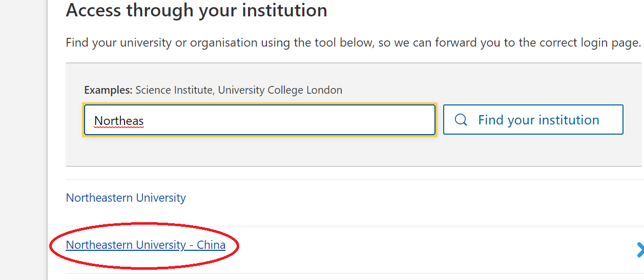
Task: Click the 'Access through your institution' heading
Action: pyautogui.click(x=196, y=10)
